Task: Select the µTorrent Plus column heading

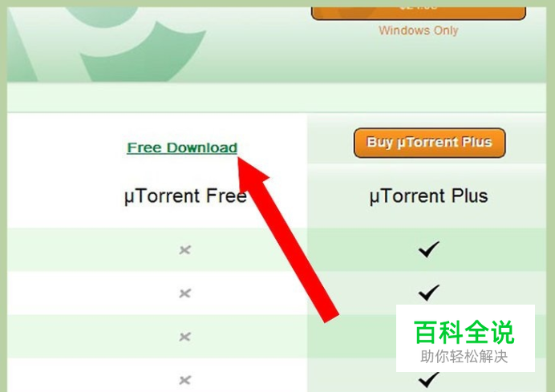Action: 428,196
